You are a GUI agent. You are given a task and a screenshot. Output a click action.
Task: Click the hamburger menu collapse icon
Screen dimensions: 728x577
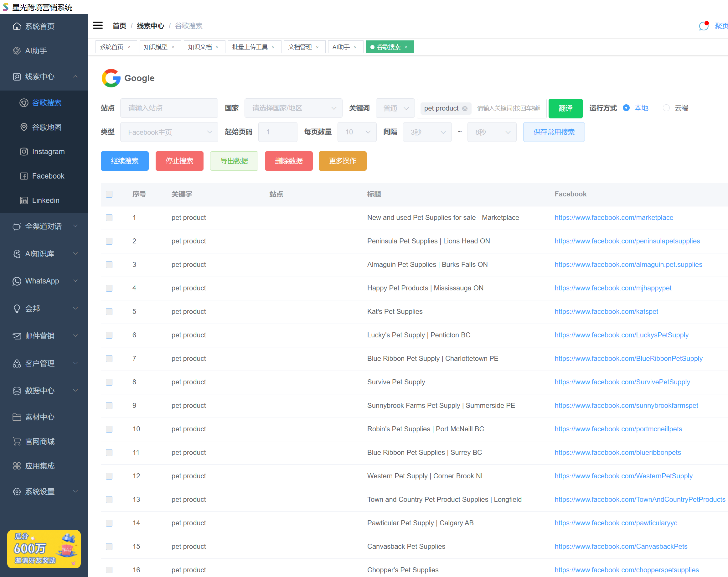point(98,26)
